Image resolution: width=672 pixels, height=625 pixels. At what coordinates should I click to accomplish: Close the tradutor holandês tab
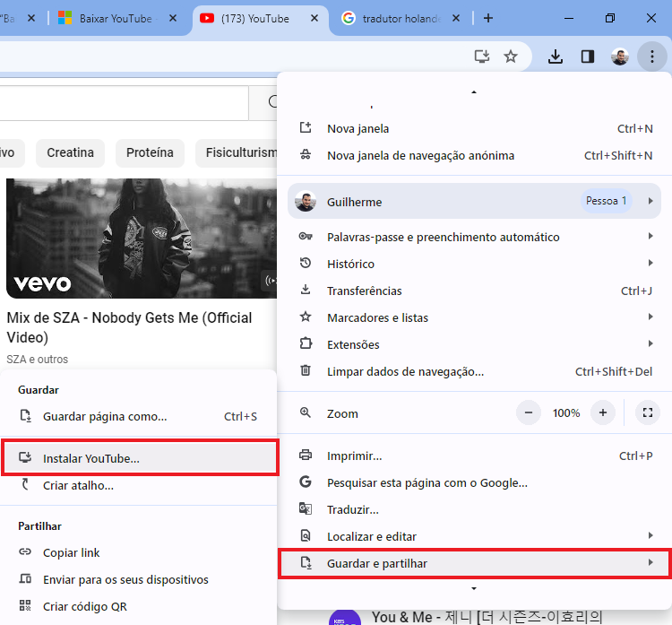point(456,18)
